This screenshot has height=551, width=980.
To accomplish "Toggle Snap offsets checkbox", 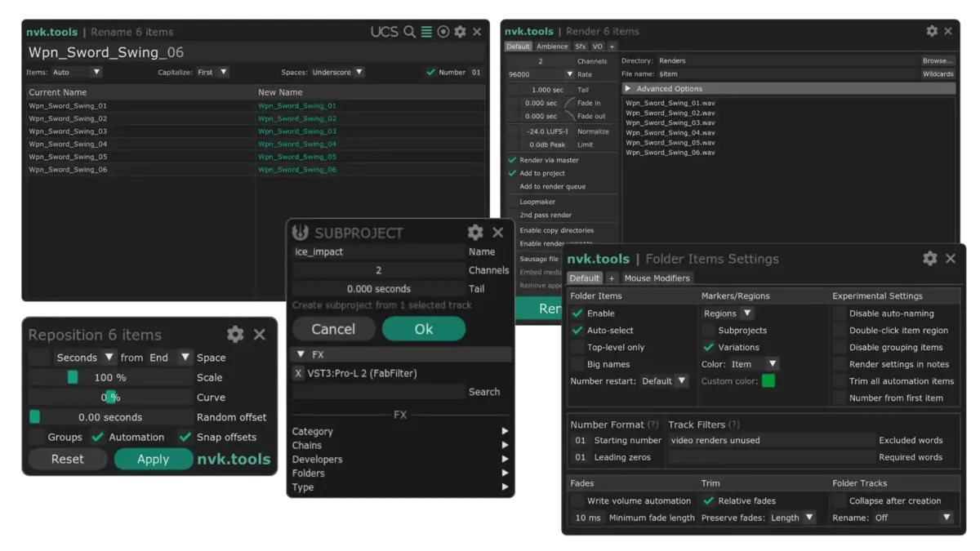I will tap(185, 437).
